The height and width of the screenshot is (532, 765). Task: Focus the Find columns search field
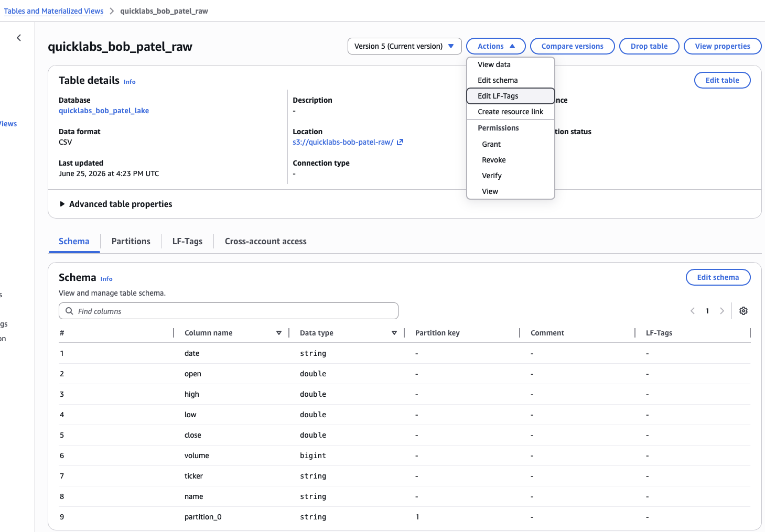tap(229, 311)
